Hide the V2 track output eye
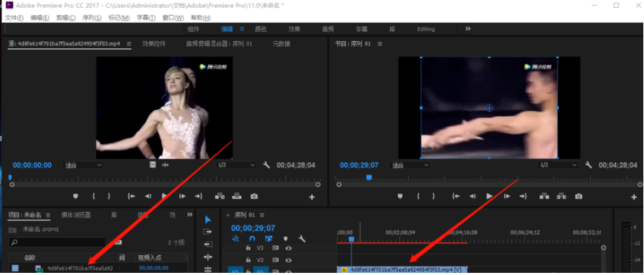Screen dimensions: 644x275 click(289, 260)
